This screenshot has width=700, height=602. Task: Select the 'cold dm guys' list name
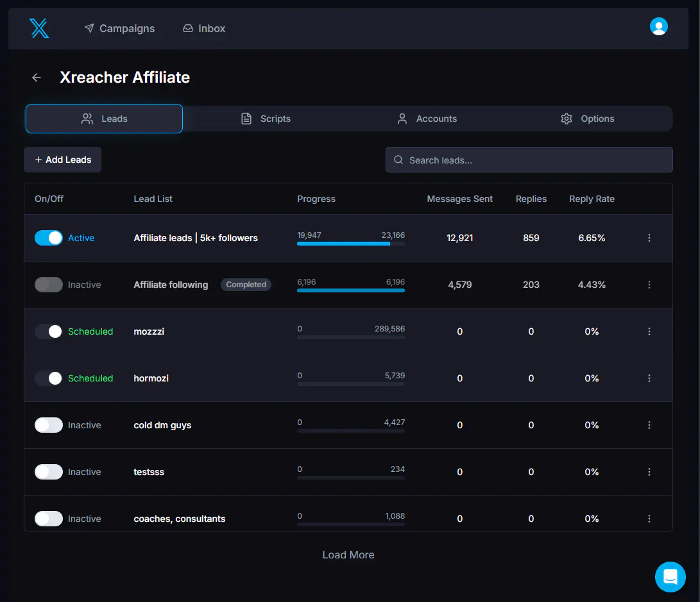point(162,425)
